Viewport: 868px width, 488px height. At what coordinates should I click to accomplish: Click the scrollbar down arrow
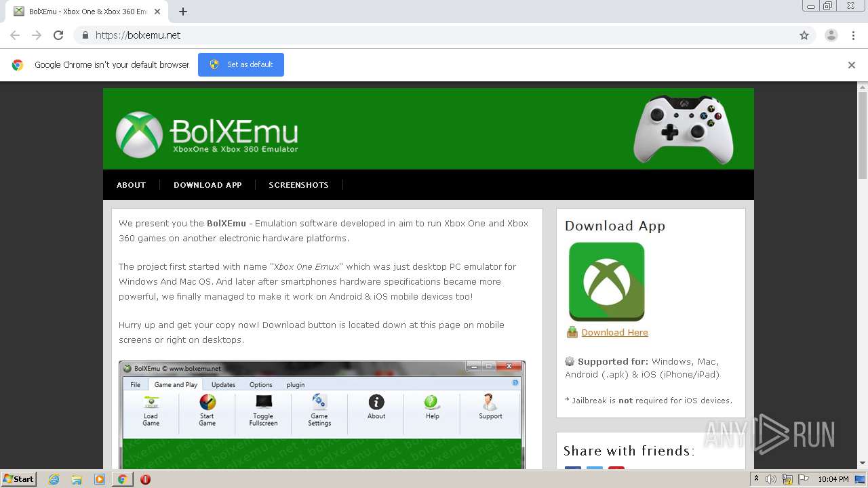[862, 464]
